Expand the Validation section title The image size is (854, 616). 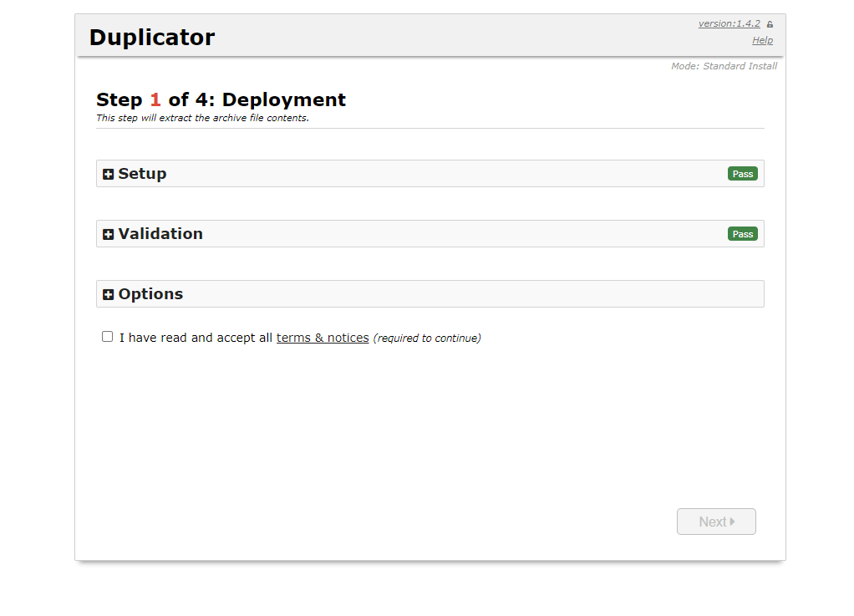[x=160, y=234]
